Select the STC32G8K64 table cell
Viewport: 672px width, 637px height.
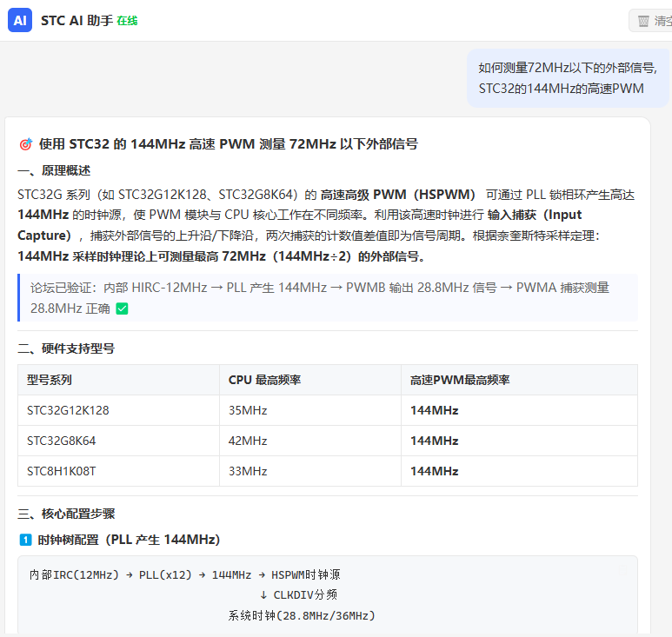pyautogui.click(x=118, y=441)
